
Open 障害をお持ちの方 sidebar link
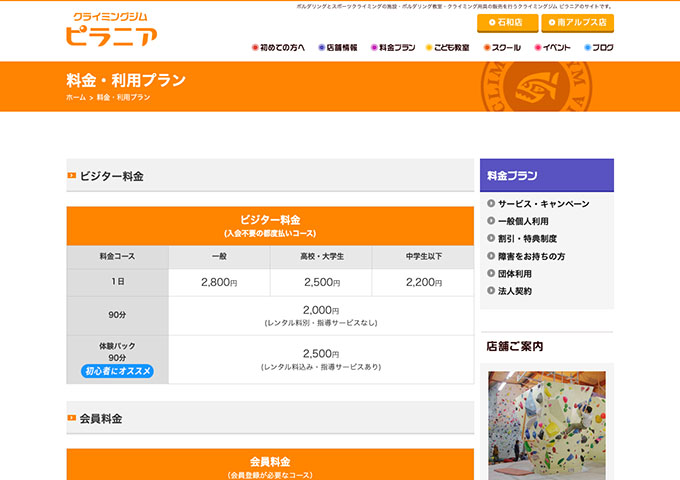(x=531, y=256)
